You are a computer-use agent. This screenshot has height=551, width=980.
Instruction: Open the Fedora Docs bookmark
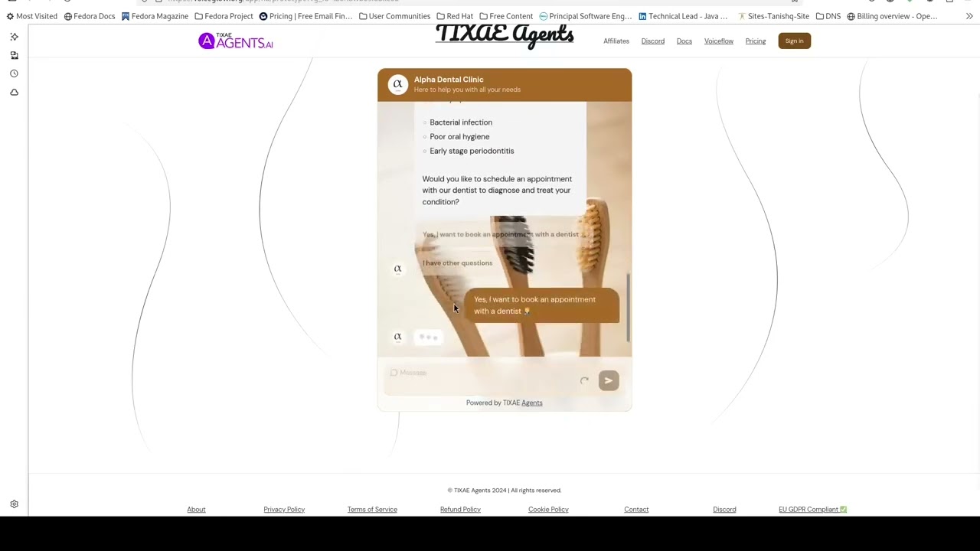[x=90, y=16]
